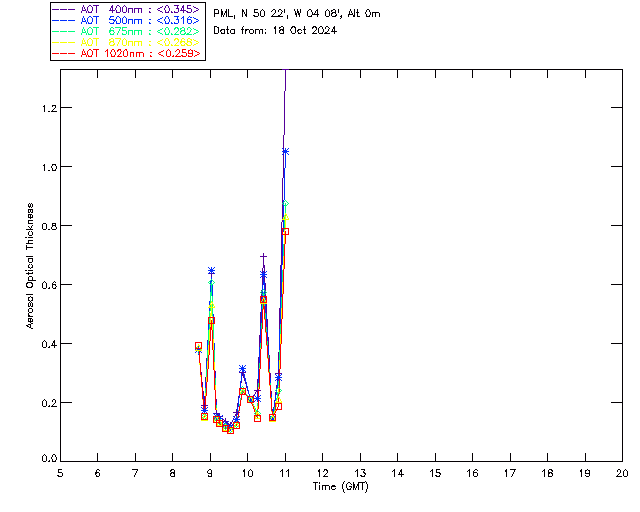
Task: Click the x-axis label 20
Action: point(622,474)
